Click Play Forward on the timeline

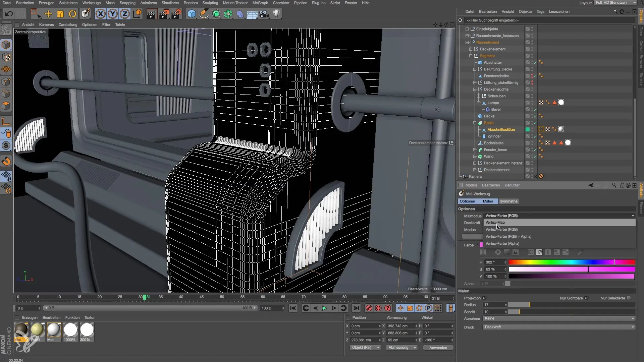pyautogui.click(x=324, y=308)
